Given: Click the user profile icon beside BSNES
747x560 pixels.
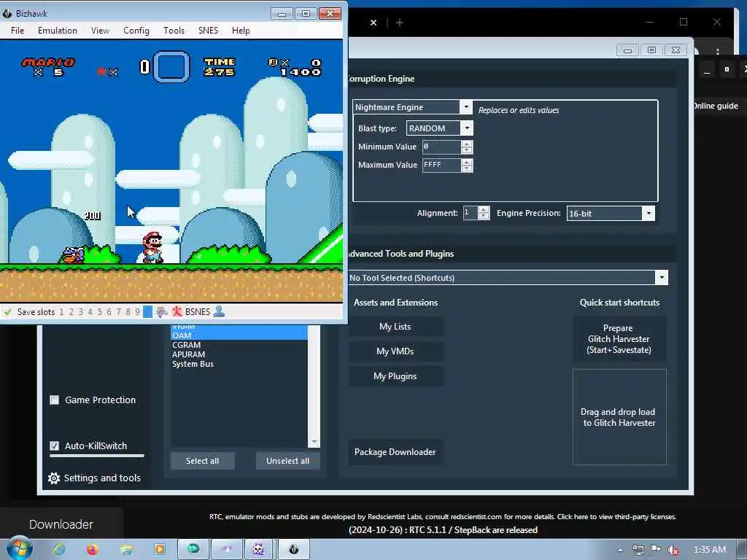Looking at the screenshot, I should point(219,312).
